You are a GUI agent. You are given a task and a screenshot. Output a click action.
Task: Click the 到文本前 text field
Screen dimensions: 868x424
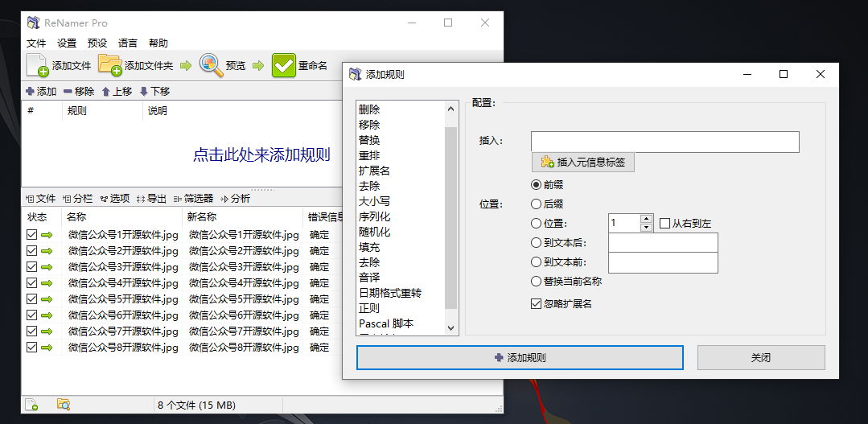coord(663,262)
